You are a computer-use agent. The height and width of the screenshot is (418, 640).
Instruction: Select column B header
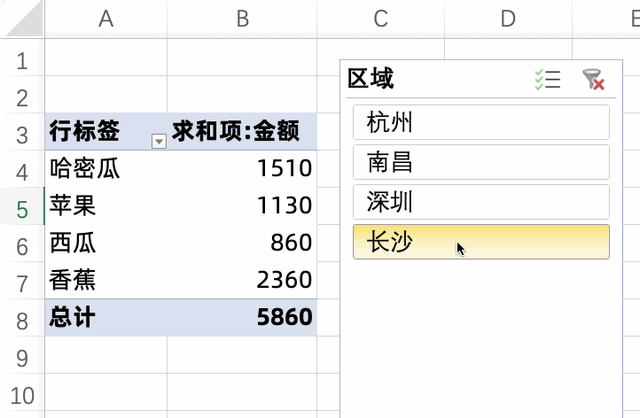pyautogui.click(x=241, y=18)
